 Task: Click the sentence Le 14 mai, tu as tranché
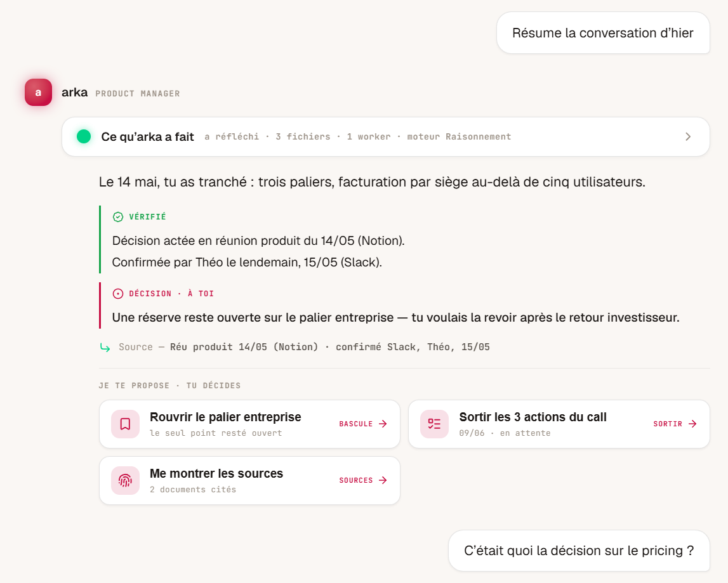point(372,182)
